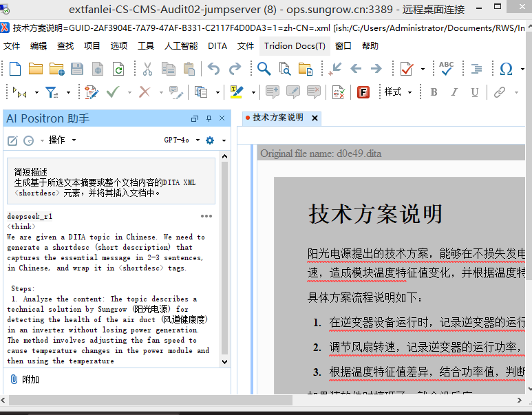
Task: Click the 技术方案说明 document title
Action: [x=375, y=214]
